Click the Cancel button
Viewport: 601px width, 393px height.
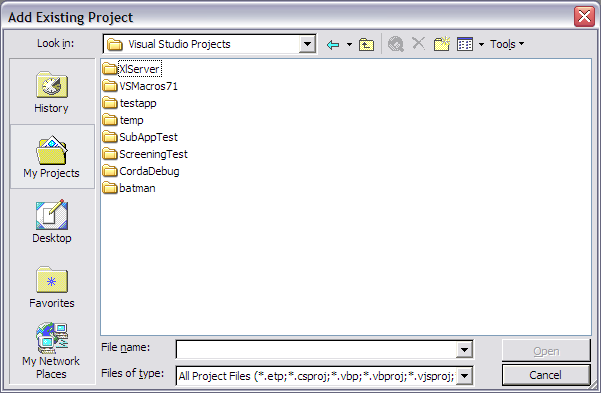[x=546, y=375]
